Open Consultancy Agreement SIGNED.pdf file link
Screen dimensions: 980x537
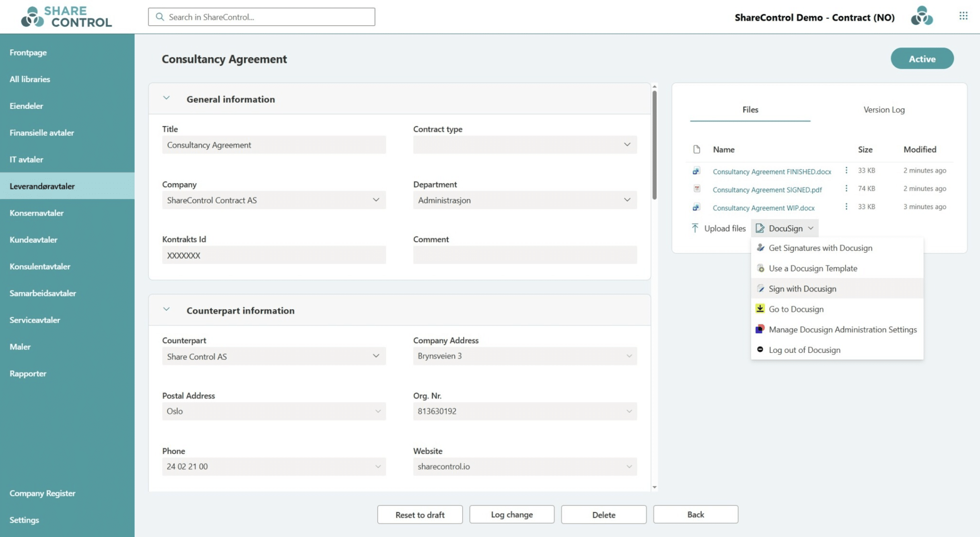tap(767, 190)
